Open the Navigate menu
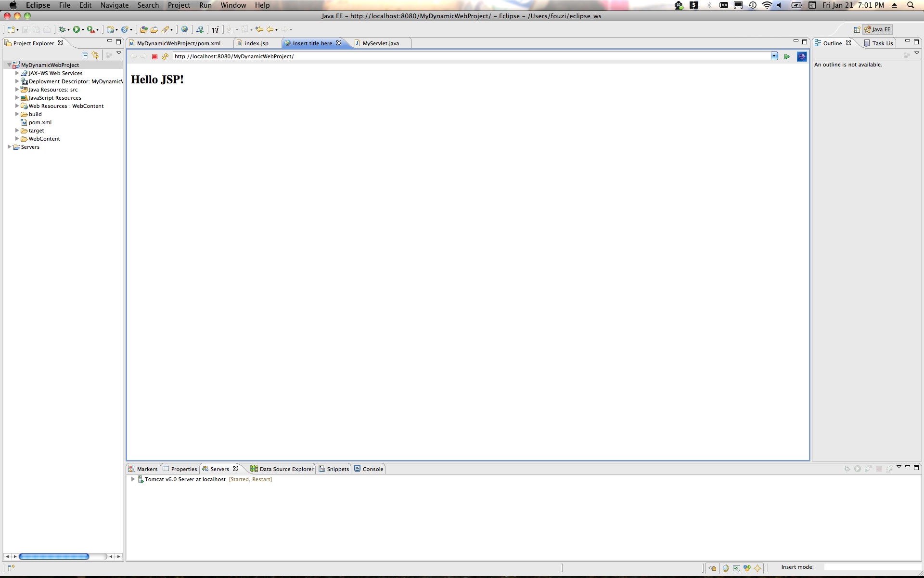Image resolution: width=924 pixels, height=578 pixels. 115,5
